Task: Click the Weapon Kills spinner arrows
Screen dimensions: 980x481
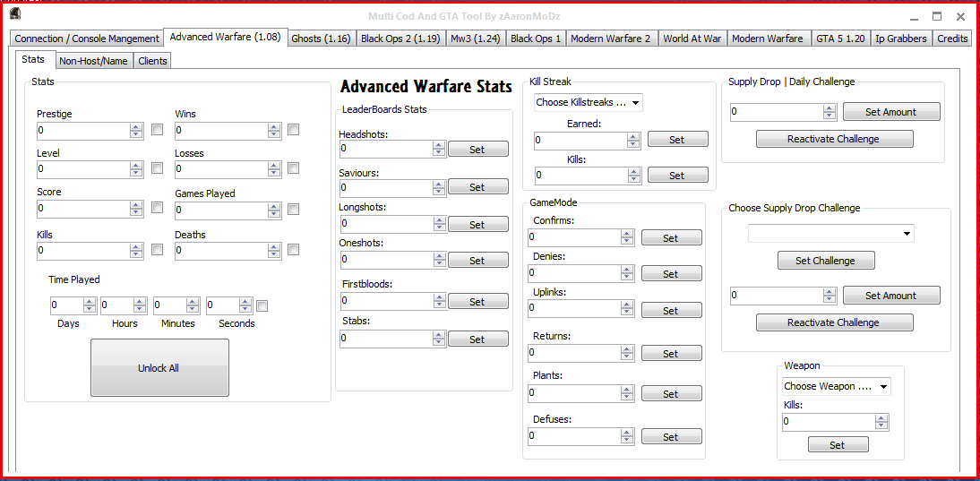Action: (x=881, y=422)
